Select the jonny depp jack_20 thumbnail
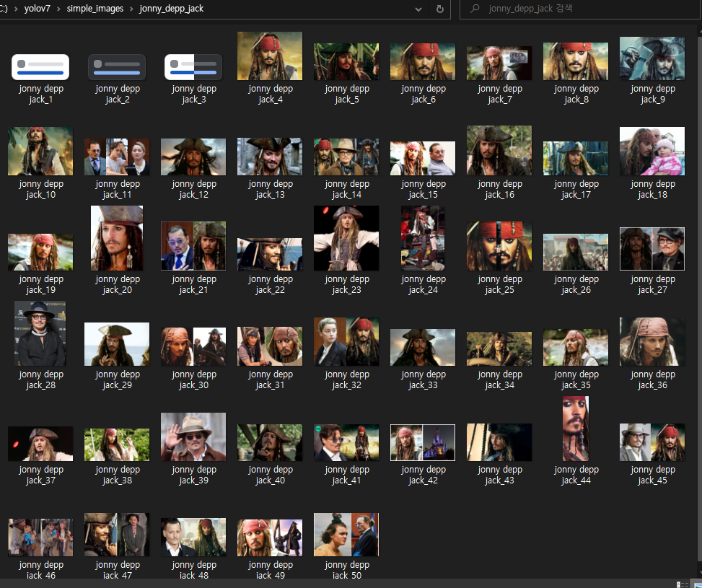Viewport: 702px width, 588px height. pos(117,238)
